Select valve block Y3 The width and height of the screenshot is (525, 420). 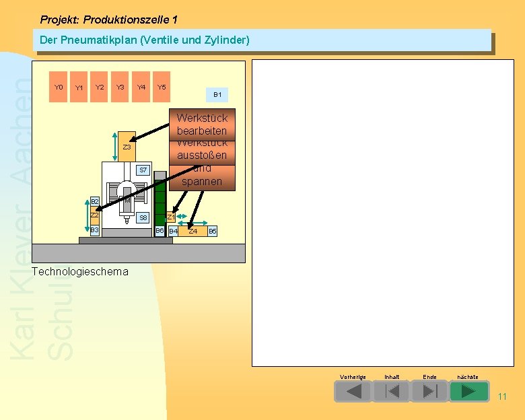tap(120, 87)
